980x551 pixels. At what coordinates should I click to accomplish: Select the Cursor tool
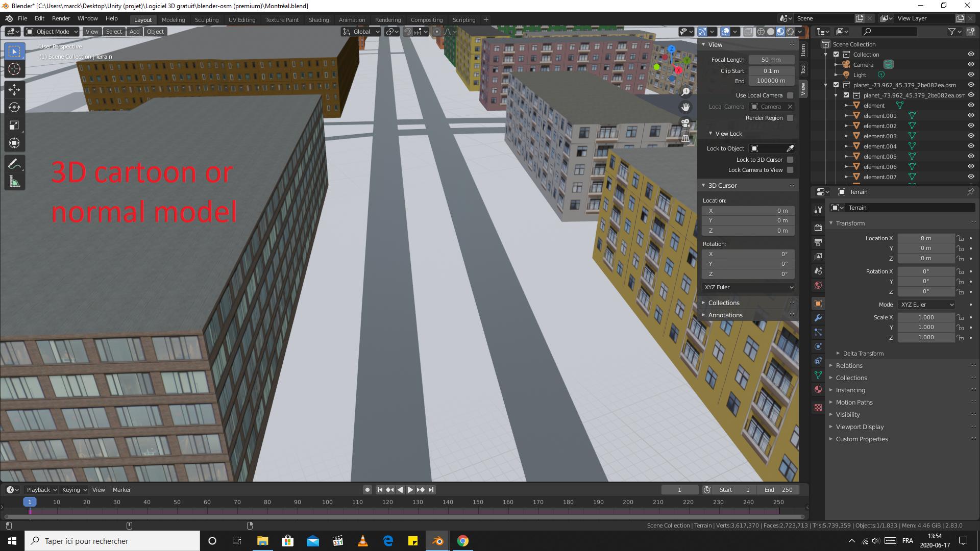(x=14, y=68)
